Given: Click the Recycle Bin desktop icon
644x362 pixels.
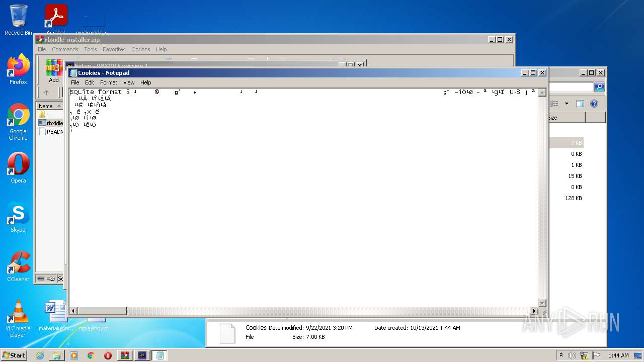Looking at the screenshot, I should tap(18, 20).
